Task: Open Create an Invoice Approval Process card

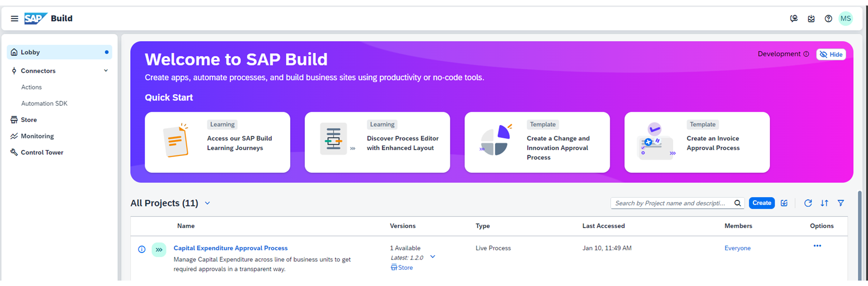Action: pos(697,142)
